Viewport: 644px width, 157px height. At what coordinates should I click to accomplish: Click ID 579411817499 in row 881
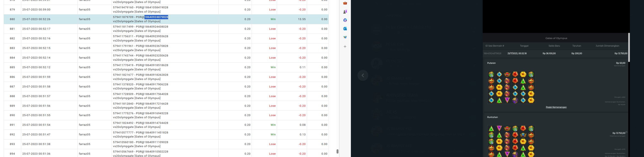click(123, 27)
